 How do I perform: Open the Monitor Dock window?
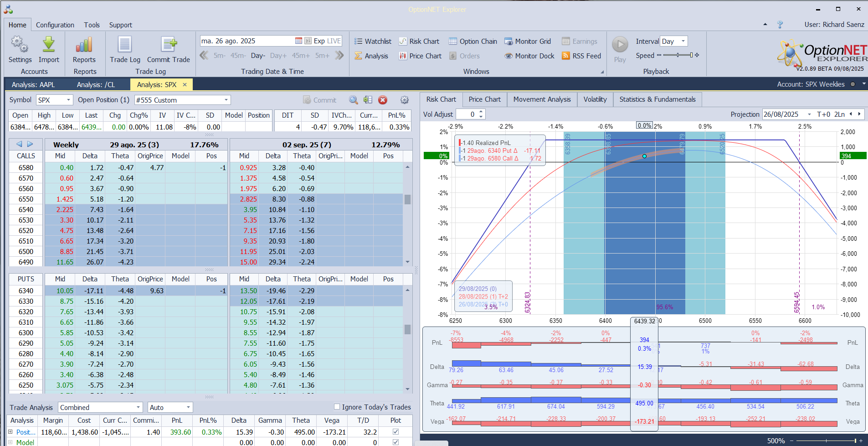[x=529, y=56]
